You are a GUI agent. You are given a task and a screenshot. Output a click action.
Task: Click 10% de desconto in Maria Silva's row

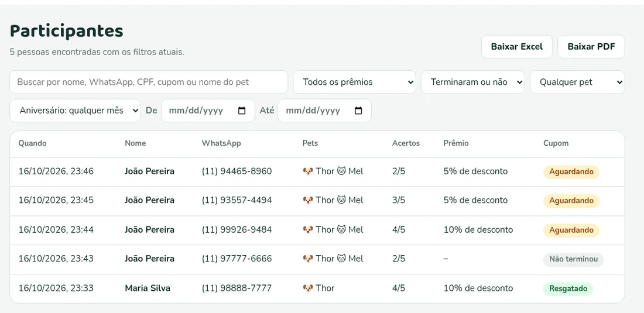coord(478,288)
